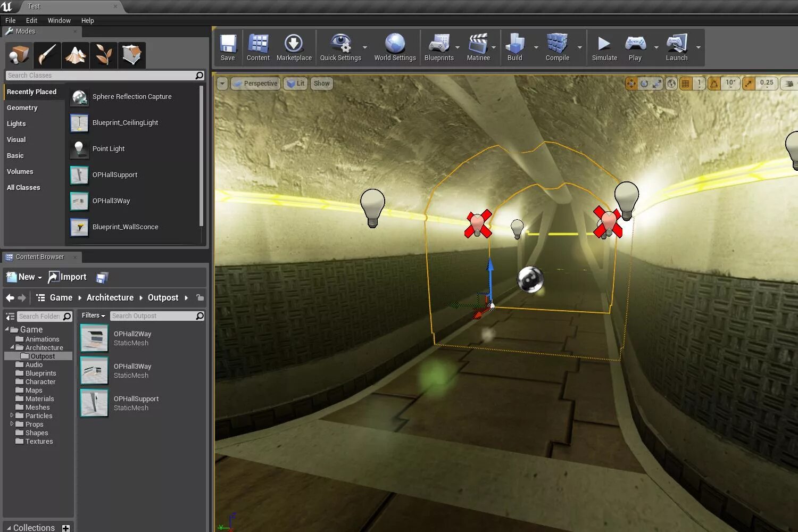Image resolution: width=798 pixels, height=532 pixels.
Task: Start Simulate mode from the toolbar
Action: [604, 47]
